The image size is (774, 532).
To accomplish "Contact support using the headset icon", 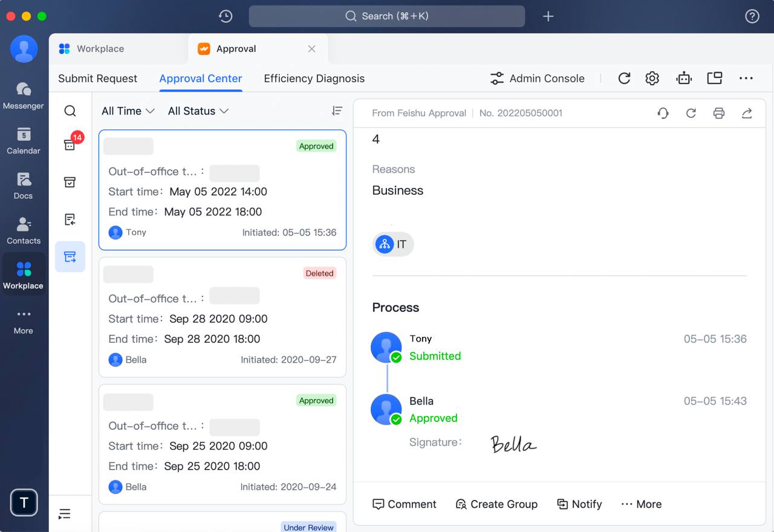I will 663,113.
